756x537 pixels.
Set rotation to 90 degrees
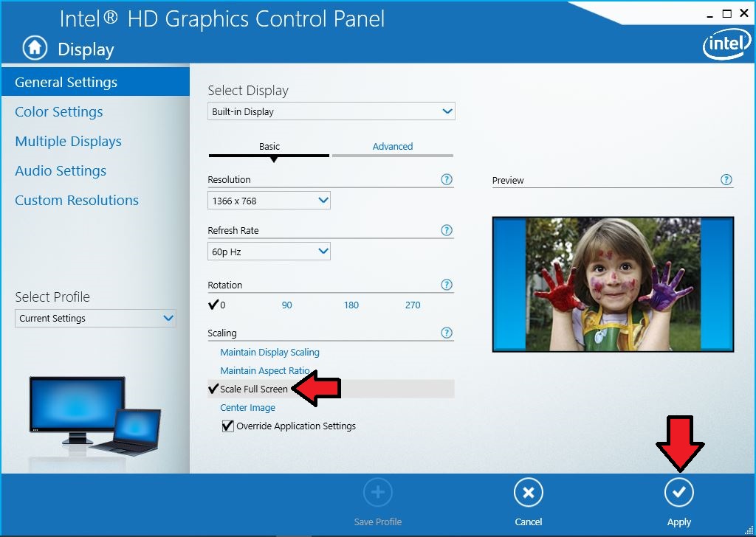(x=287, y=305)
